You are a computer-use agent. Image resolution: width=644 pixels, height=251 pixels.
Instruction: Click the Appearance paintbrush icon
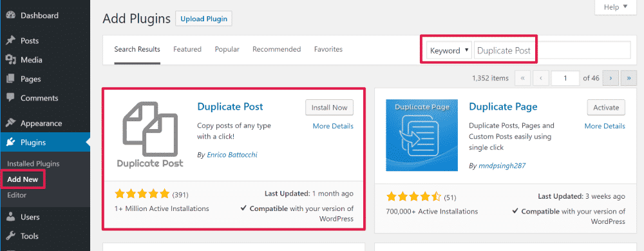(x=11, y=123)
